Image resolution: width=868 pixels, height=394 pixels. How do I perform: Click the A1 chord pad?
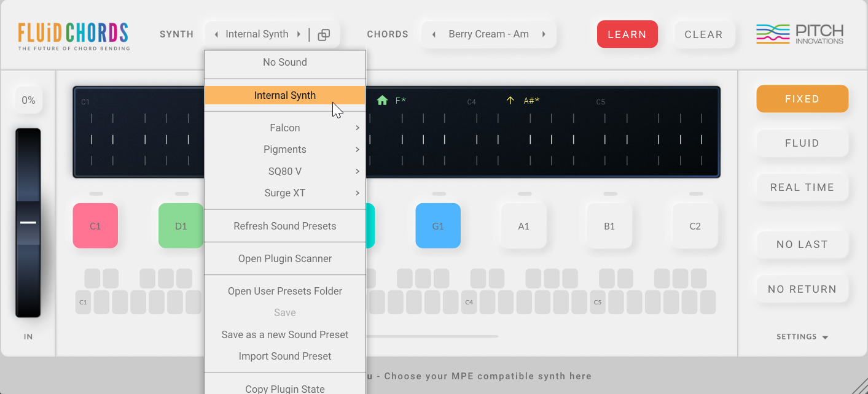523,226
